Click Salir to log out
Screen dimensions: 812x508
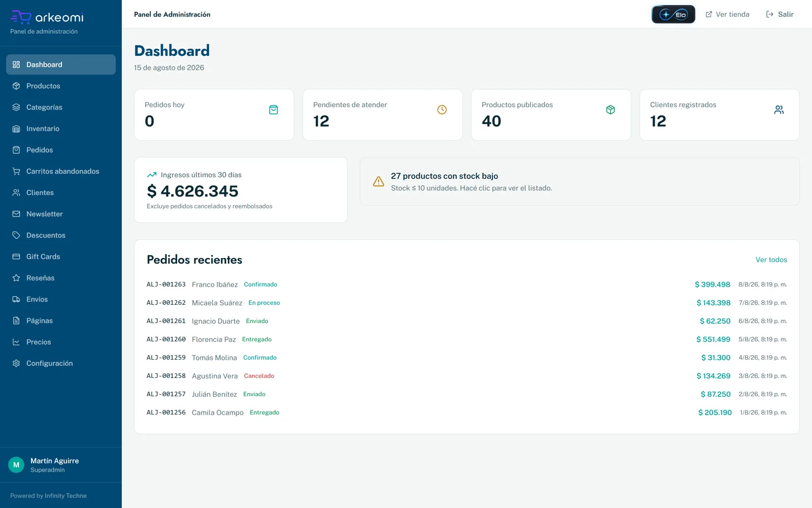tap(780, 14)
